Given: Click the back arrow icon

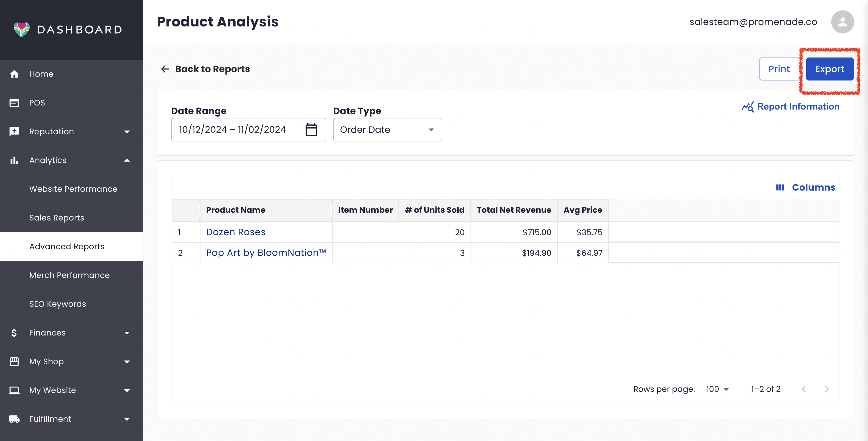Looking at the screenshot, I should click(x=165, y=69).
